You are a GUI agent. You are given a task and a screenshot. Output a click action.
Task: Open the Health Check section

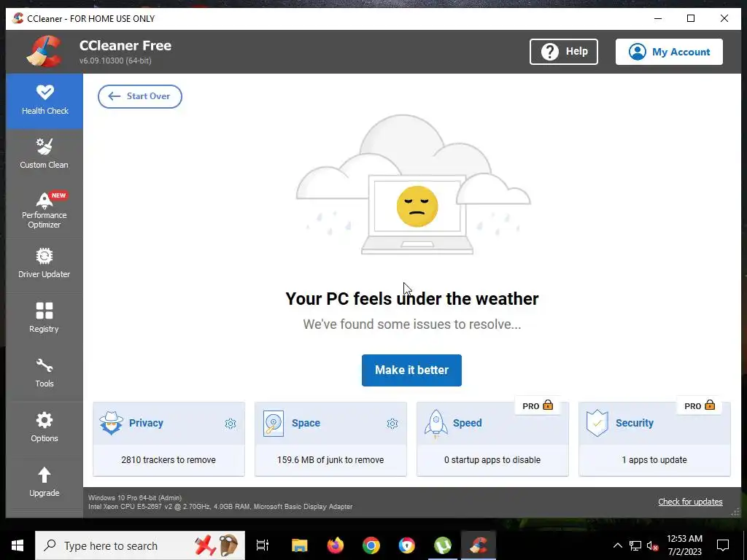click(44, 101)
